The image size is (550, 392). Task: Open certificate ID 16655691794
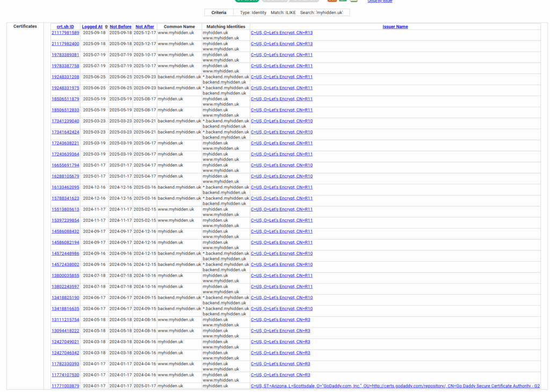65,165
